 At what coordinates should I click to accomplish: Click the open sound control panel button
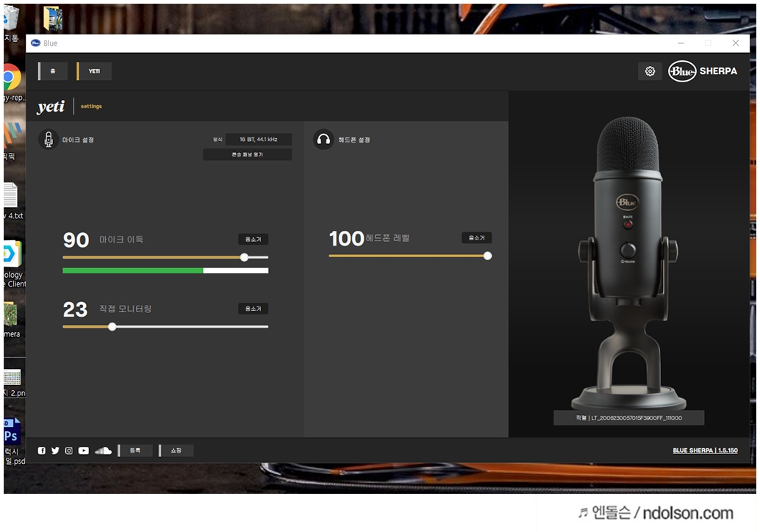(x=247, y=154)
